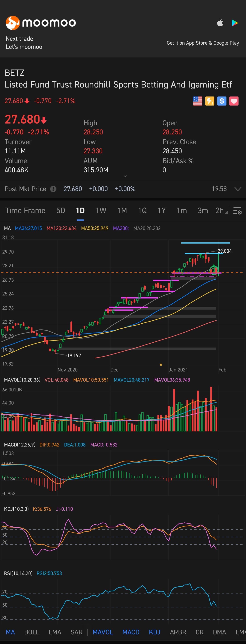Screen dimensions: 246x644
Task: Tap Get it on App Store & Google Play
Action: pos(203,43)
